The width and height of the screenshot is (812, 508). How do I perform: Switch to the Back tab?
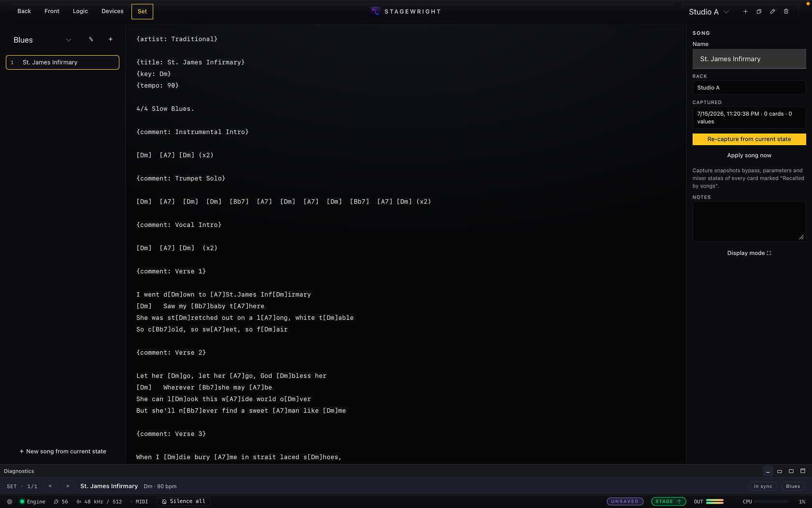(x=24, y=11)
